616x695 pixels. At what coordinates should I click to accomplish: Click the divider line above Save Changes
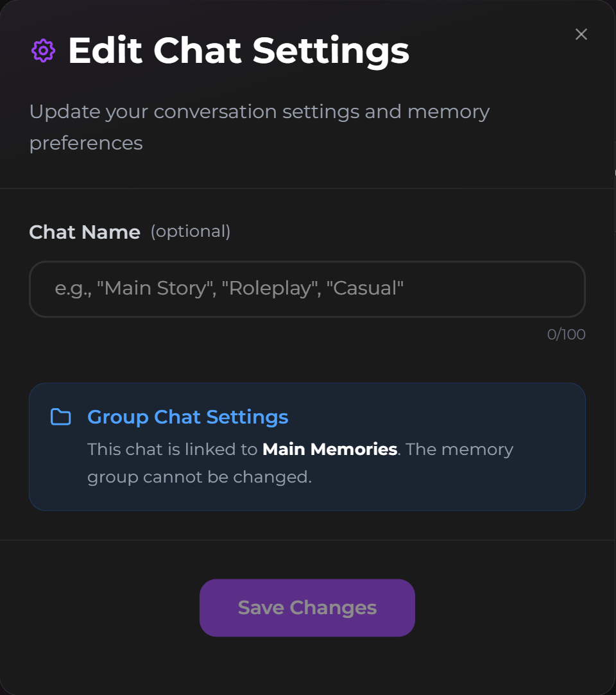307,540
